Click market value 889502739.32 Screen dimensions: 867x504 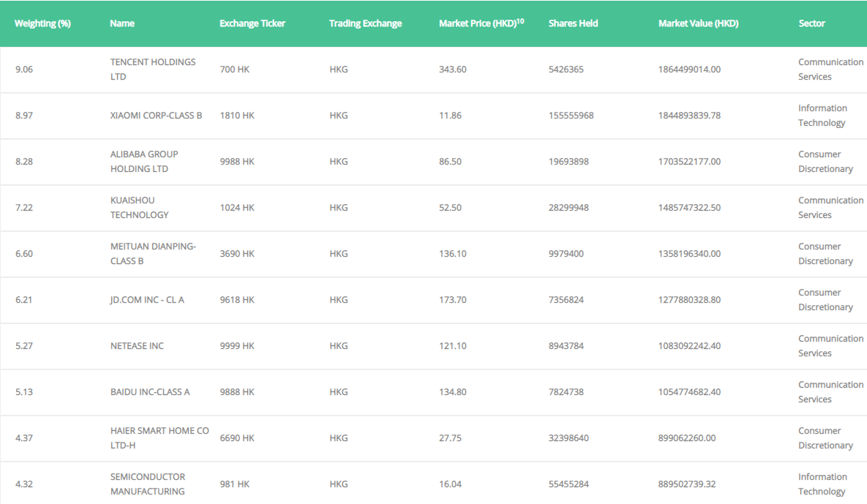point(687,484)
